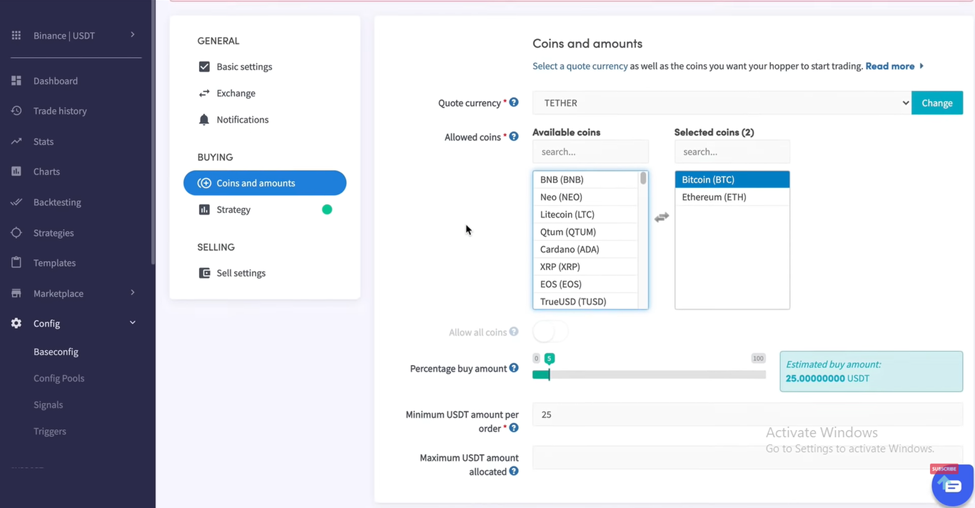Viewport: 975px width, 508px height.
Task: Select Neo (NEO) in available coins
Action: tap(586, 197)
